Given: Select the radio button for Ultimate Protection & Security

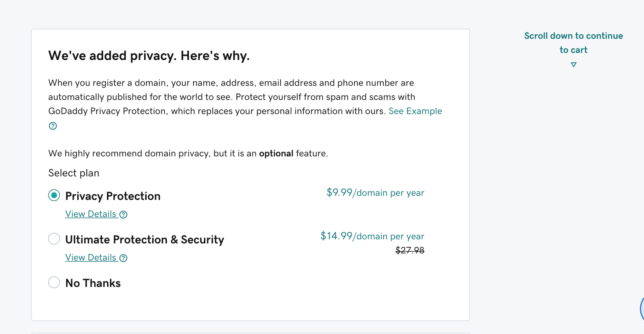Looking at the screenshot, I should coord(54,239).
